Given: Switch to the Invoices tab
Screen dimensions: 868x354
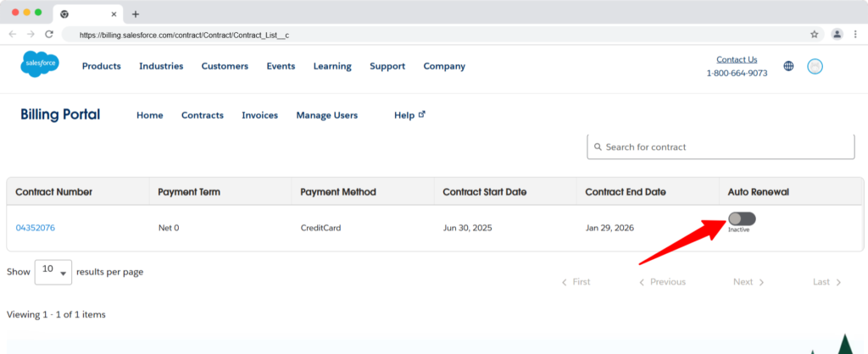Looking at the screenshot, I should tap(259, 115).
